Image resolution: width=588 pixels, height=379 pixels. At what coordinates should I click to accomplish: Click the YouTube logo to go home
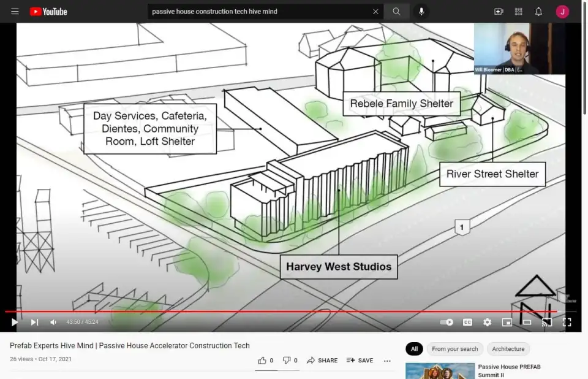point(48,12)
